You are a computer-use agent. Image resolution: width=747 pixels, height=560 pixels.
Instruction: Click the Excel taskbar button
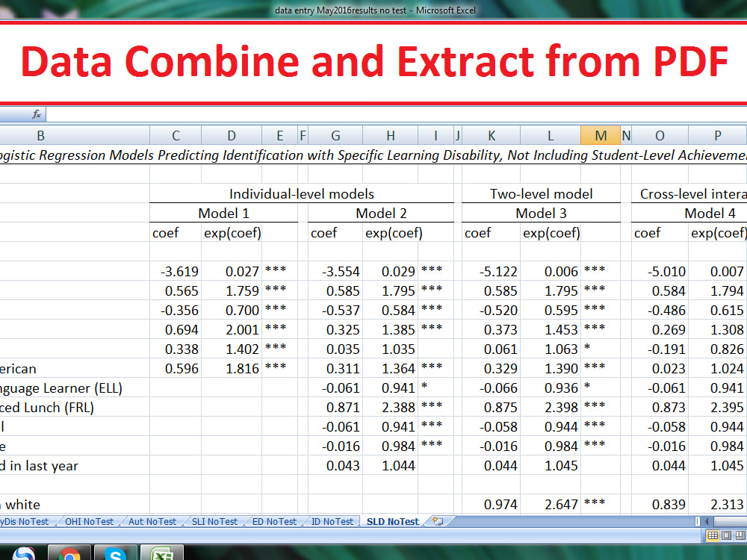tap(161, 553)
